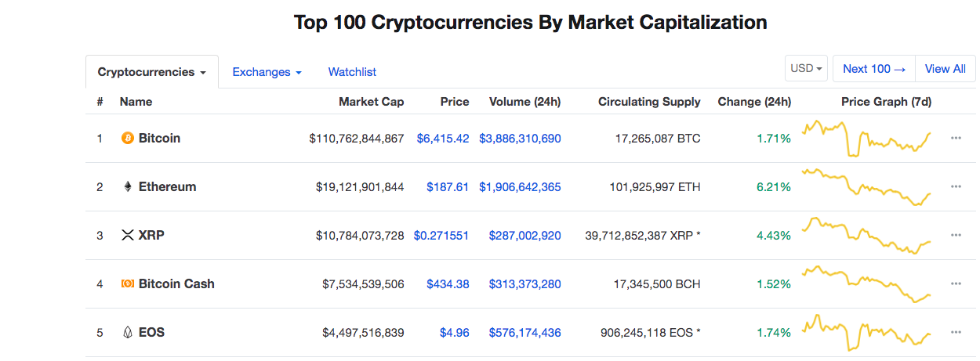Open the three-dot menu for EOS
The image size is (980, 361).
(x=956, y=333)
